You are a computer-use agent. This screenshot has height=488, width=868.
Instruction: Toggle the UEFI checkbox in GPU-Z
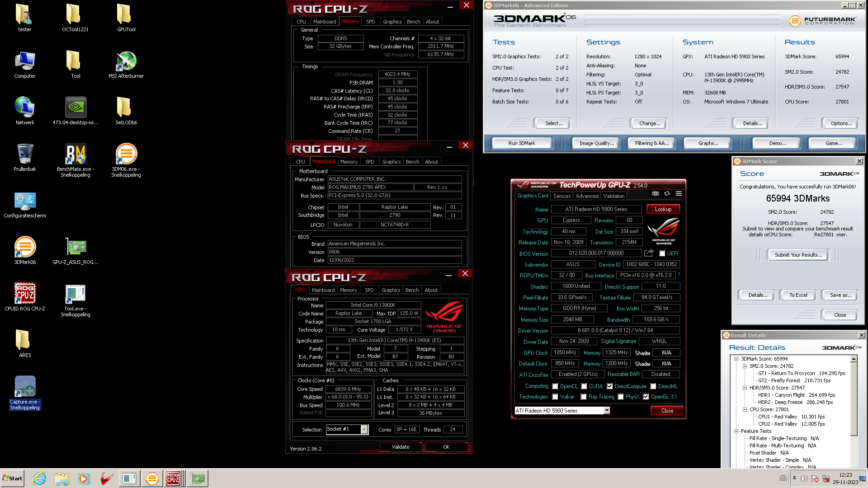point(662,253)
